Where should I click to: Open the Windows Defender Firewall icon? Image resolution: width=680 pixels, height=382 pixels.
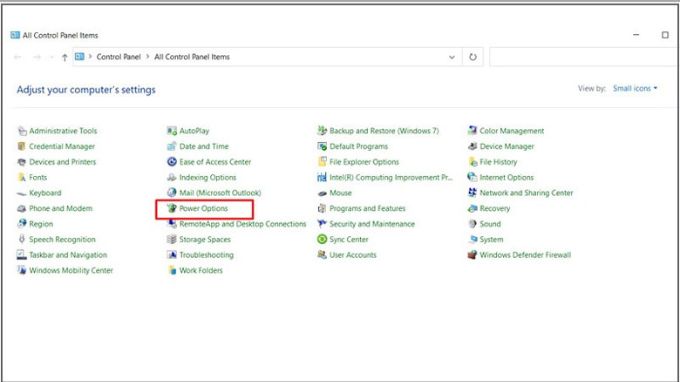coord(472,255)
